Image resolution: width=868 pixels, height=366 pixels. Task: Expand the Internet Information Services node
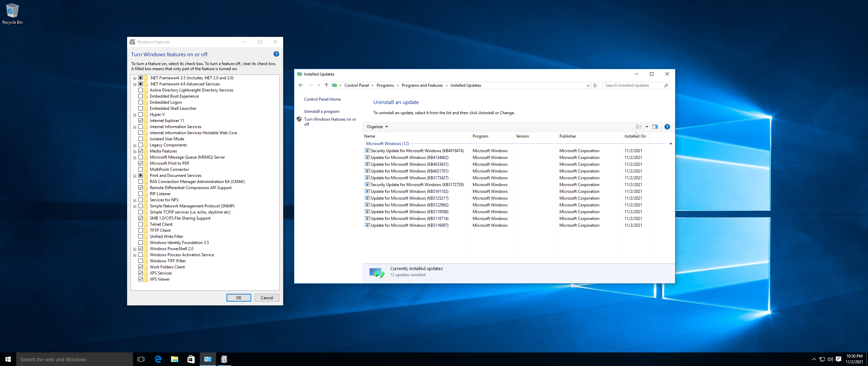point(135,127)
